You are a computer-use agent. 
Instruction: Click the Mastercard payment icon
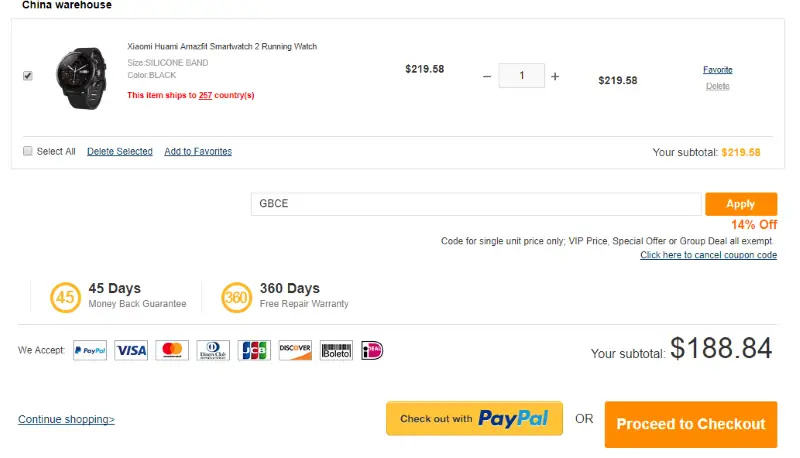172,350
